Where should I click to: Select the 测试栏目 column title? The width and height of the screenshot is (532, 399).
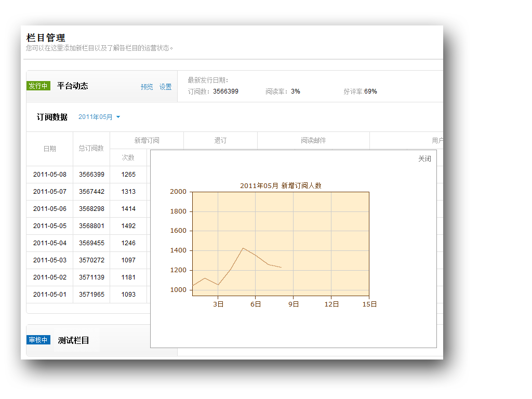coord(74,341)
